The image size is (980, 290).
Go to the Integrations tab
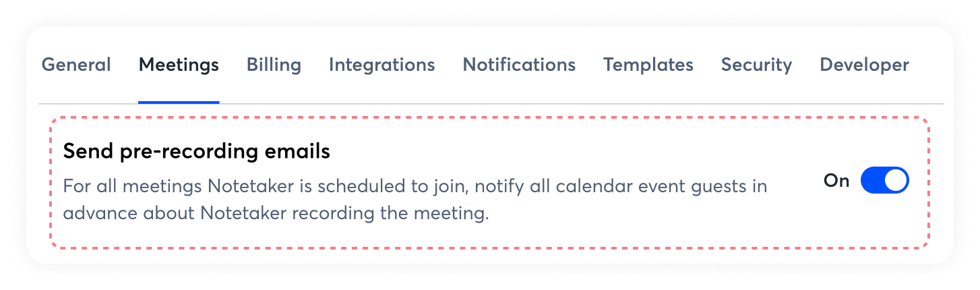click(x=381, y=65)
